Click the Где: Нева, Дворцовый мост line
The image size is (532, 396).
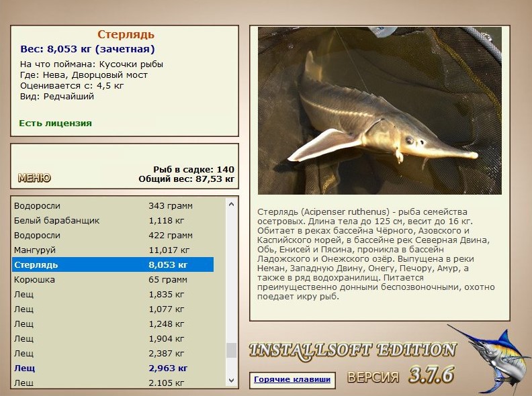pos(84,75)
